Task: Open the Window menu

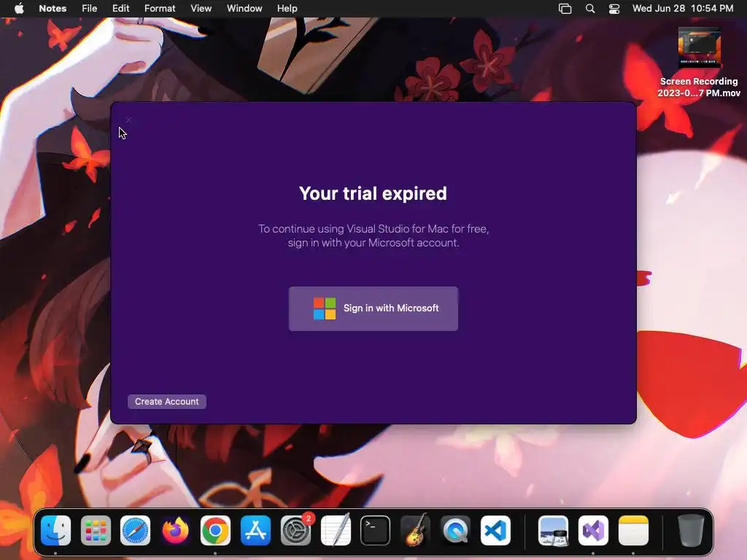Action: 244,8
